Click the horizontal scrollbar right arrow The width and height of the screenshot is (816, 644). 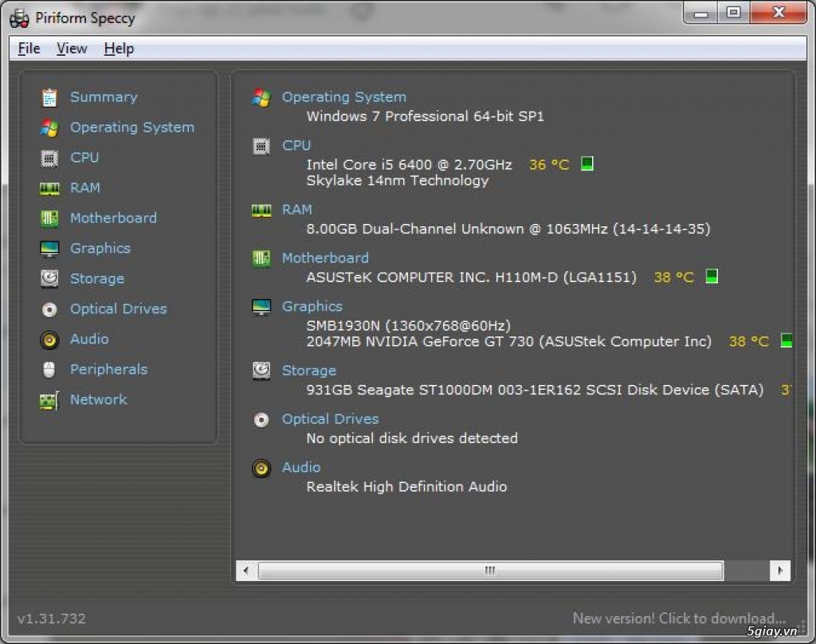pyautogui.click(x=780, y=571)
